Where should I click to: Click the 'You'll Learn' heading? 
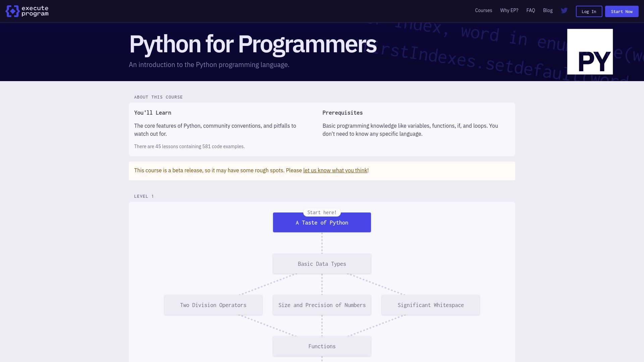click(x=153, y=113)
